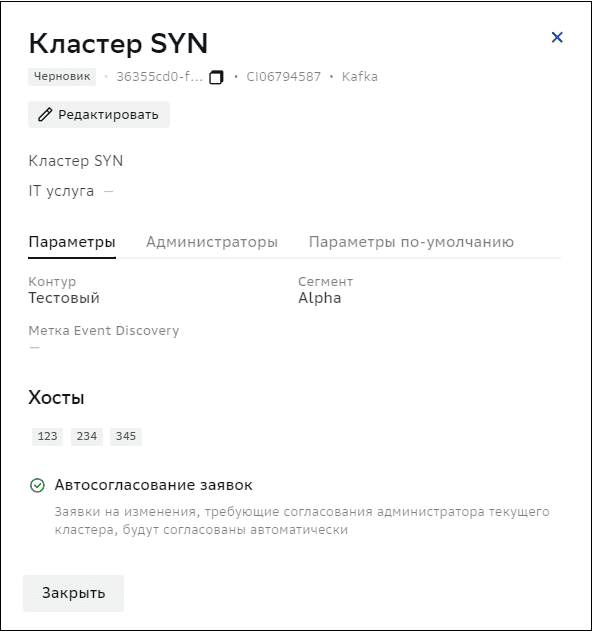This screenshot has width=592, height=632.
Task: Click the Alpha segment value
Action: [320, 298]
